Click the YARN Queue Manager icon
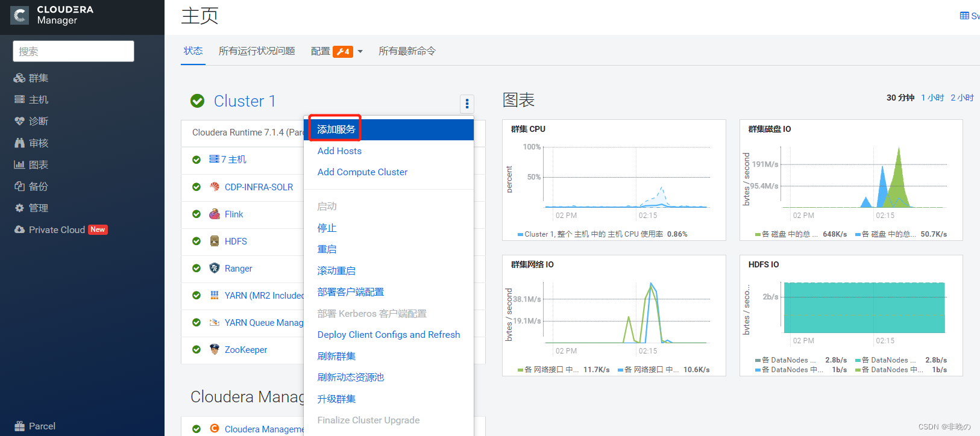Screen dimensions: 980x436 pyautogui.click(x=215, y=322)
